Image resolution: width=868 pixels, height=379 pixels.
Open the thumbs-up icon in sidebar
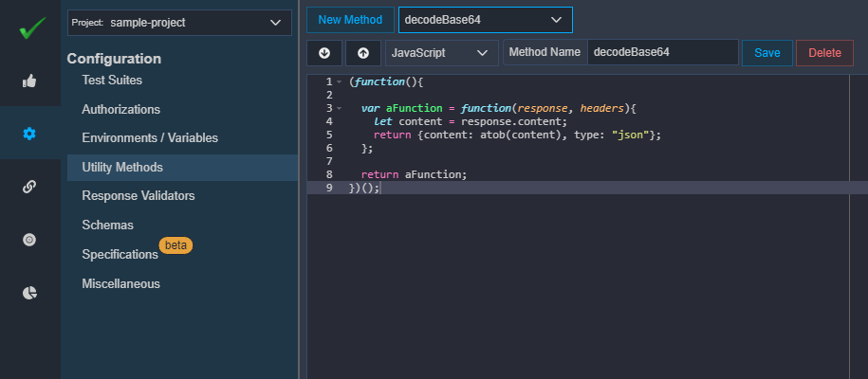(x=29, y=81)
